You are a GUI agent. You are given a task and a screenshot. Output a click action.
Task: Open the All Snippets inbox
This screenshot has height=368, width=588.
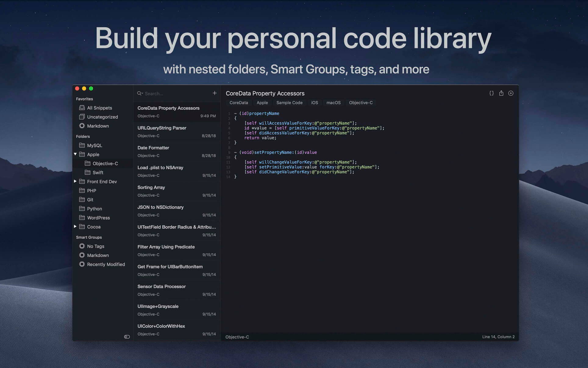point(99,108)
